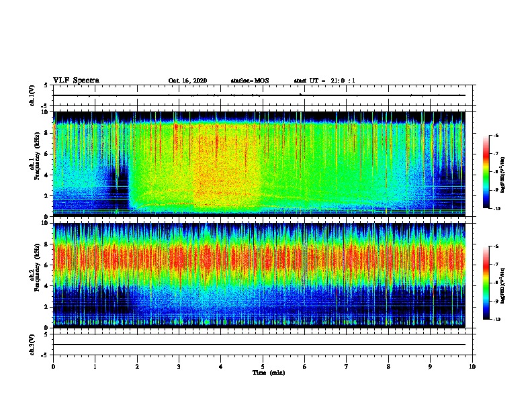532x411 pixels.
Task: Click the ch.1 spectrogram color scale bar
Action: 486,172
